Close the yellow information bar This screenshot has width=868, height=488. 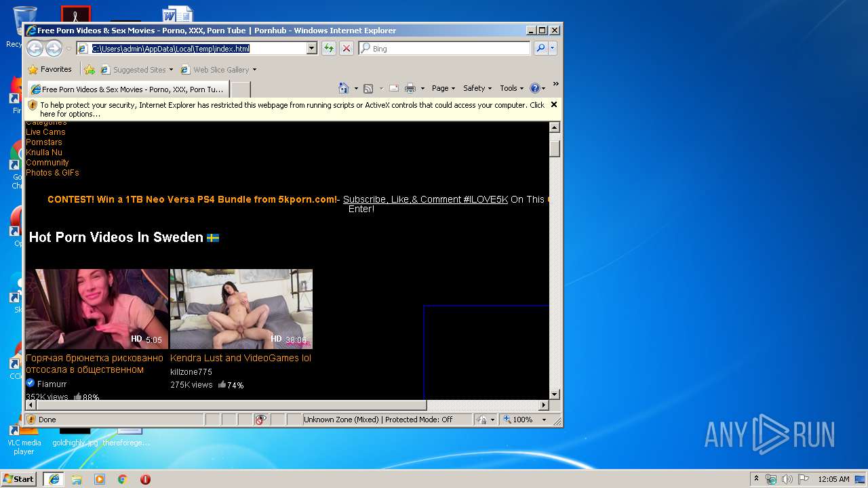point(554,104)
